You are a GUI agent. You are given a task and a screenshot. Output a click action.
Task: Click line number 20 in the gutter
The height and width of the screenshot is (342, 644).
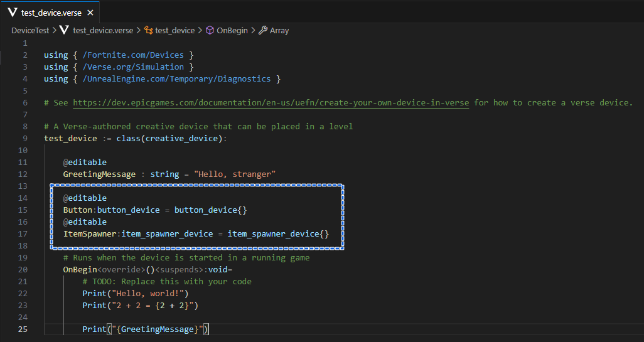24,269
